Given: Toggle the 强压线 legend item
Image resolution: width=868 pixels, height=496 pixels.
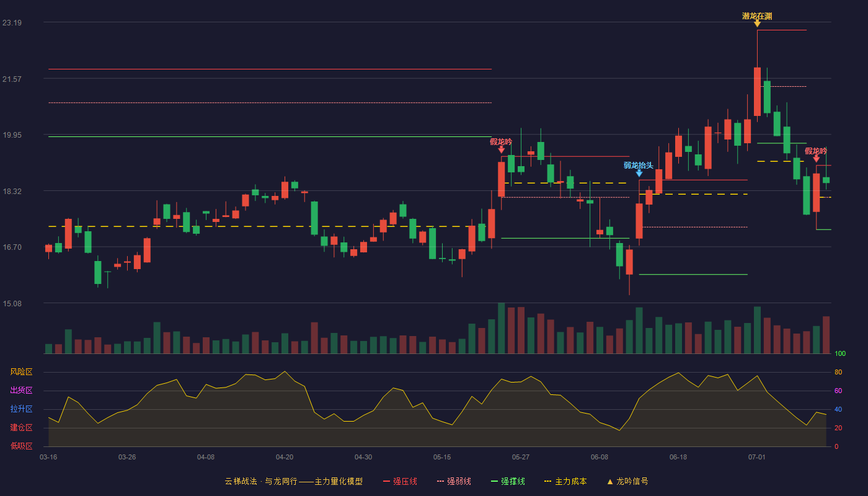Looking at the screenshot, I should click(400, 481).
